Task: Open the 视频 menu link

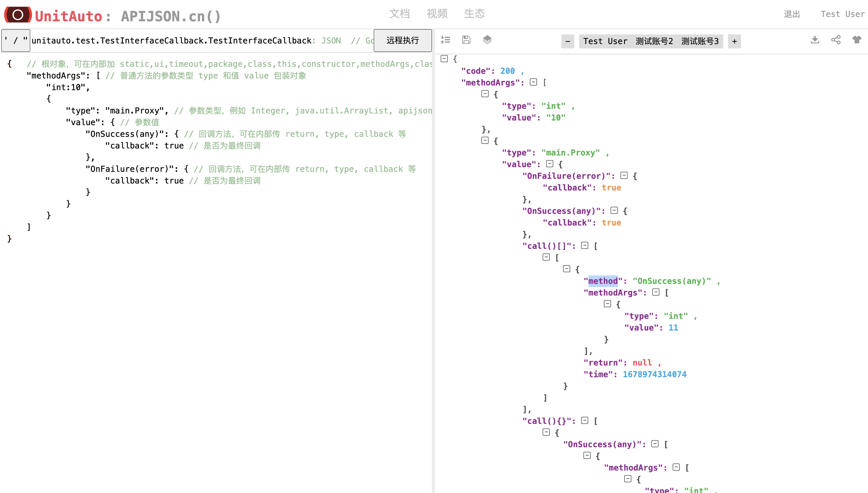Action: click(x=437, y=13)
